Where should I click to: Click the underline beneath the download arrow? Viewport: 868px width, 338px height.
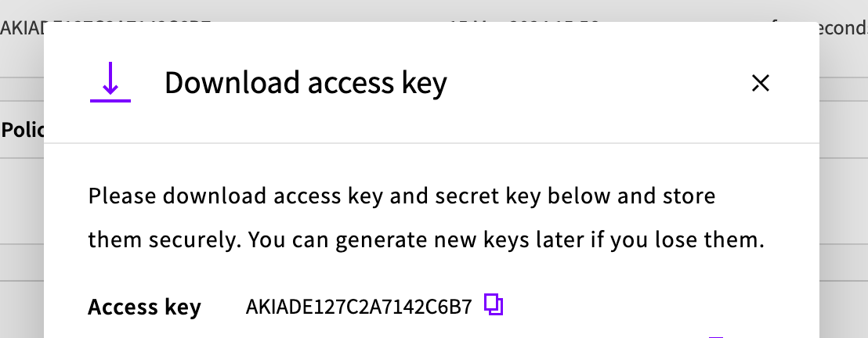pos(110,100)
